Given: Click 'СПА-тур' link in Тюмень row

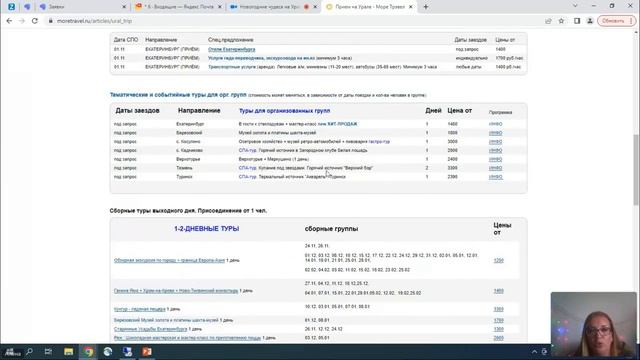Looking at the screenshot, I should click(x=247, y=168).
